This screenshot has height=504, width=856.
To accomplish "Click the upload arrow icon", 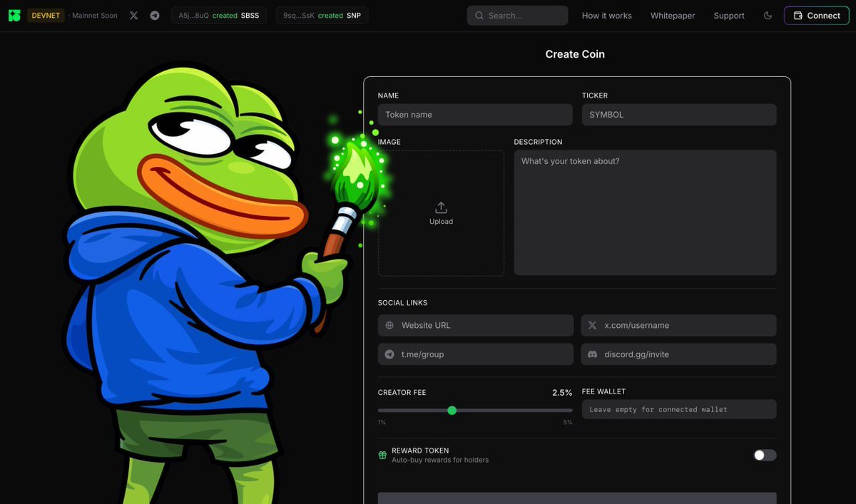I will pos(441,207).
